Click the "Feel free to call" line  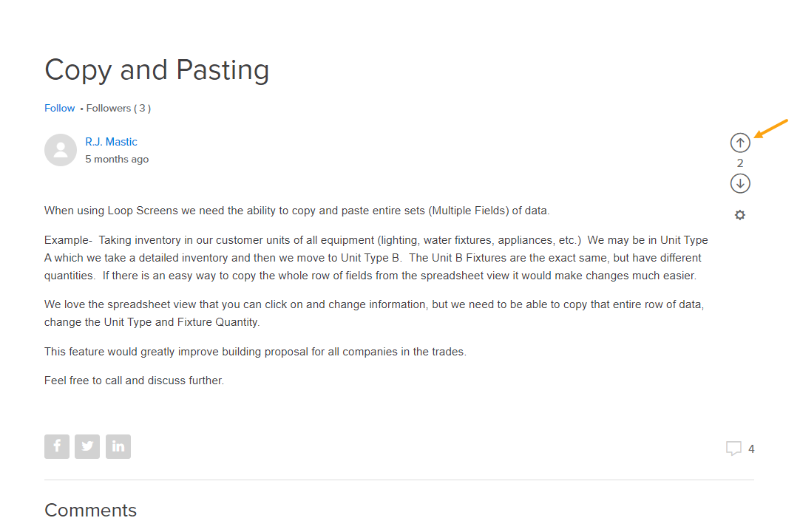pyautogui.click(x=134, y=381)
